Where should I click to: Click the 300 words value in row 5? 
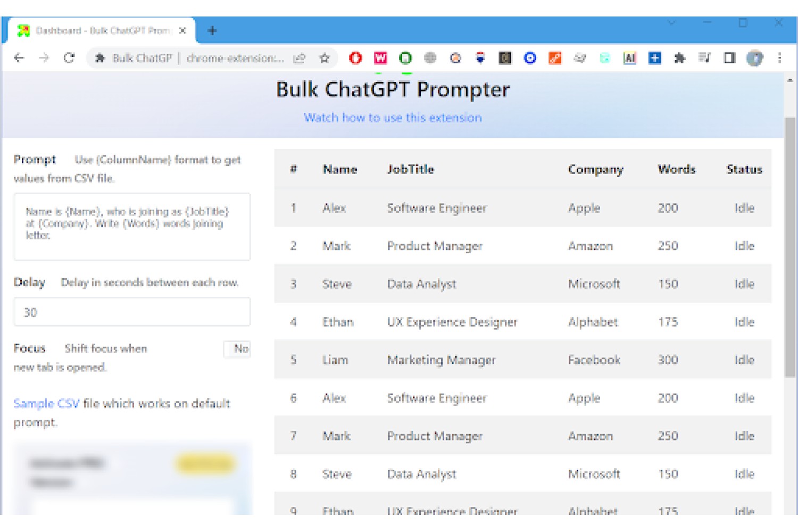point(668,360)
